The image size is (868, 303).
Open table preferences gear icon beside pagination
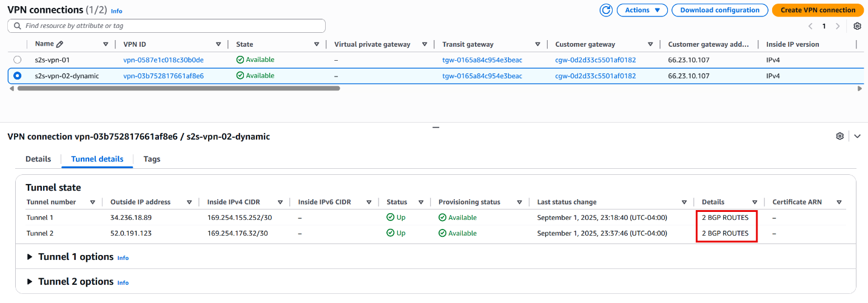click(x=857, y=26)
